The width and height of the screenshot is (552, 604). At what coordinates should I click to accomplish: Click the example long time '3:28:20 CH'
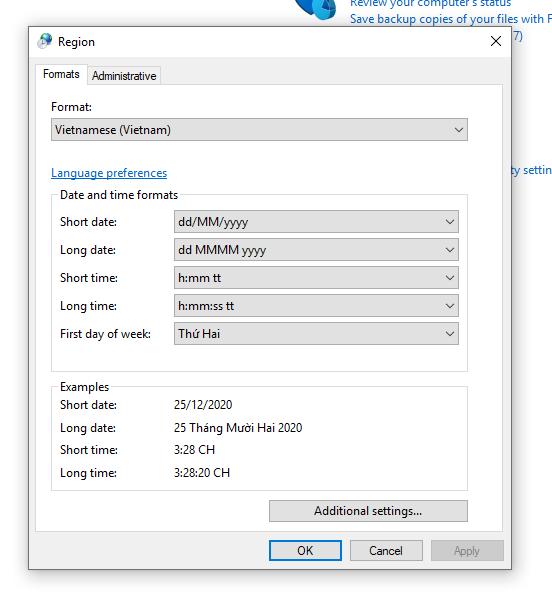[202, 473]
